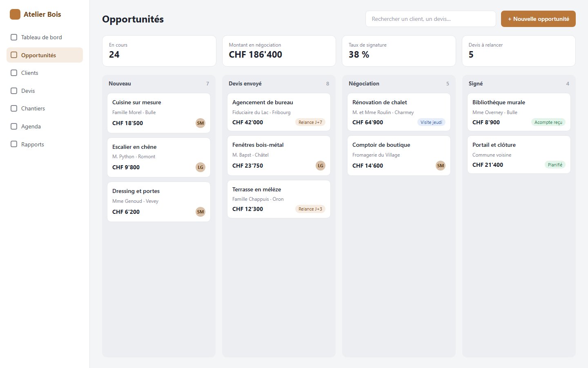
Task: Click the Cuisine sur mesure title
Action: (x=137, y=102)
